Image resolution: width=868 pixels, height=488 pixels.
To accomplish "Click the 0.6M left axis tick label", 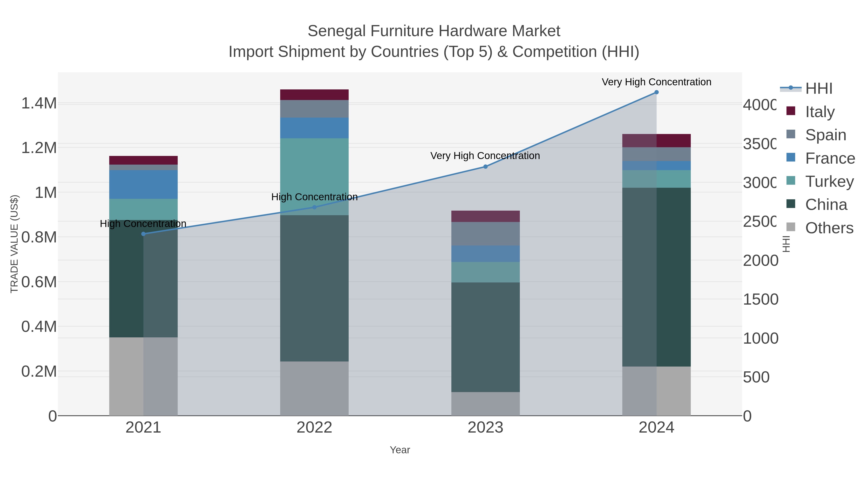I will click(x=39, y=282).
